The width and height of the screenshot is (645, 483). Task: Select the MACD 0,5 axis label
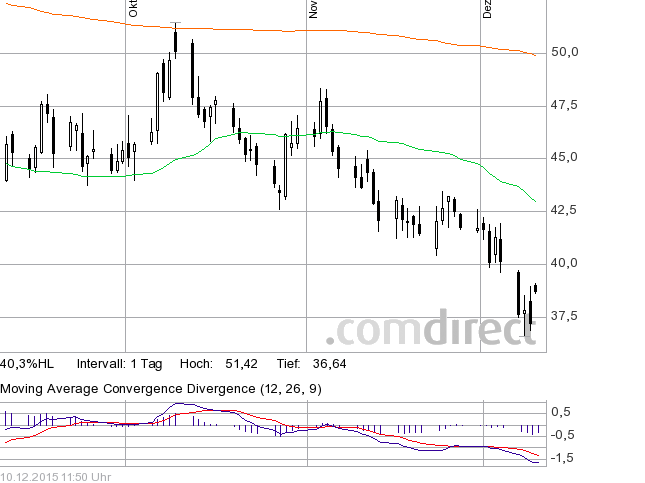[562, 412]
